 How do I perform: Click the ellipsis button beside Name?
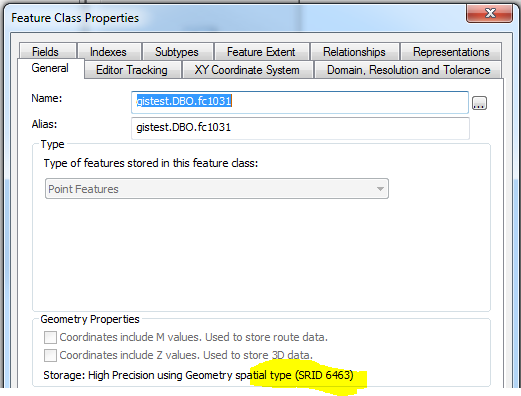[479, 103]
